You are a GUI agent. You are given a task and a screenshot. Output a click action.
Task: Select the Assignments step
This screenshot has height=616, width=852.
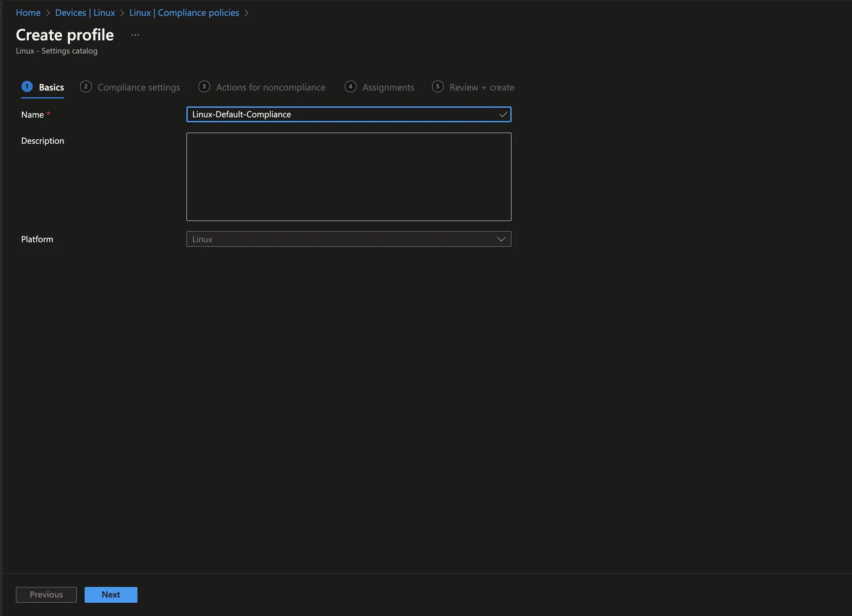click(x=379, y=87)
